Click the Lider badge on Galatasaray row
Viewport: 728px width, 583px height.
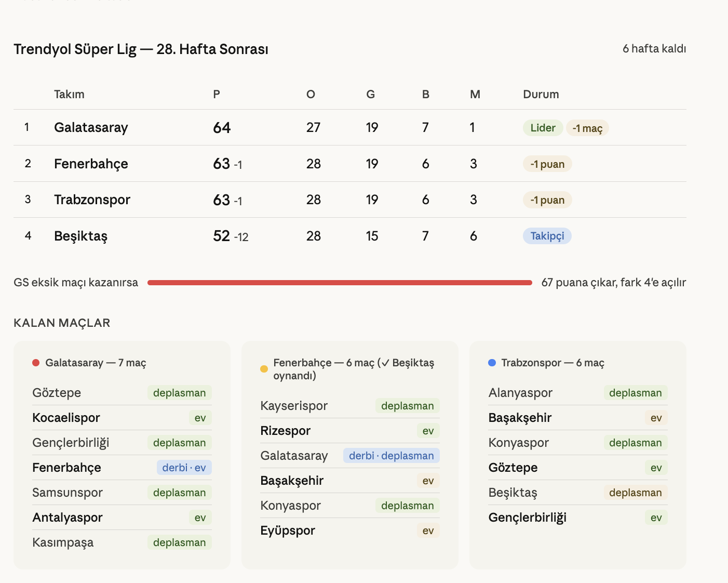[x=543, y=128]
